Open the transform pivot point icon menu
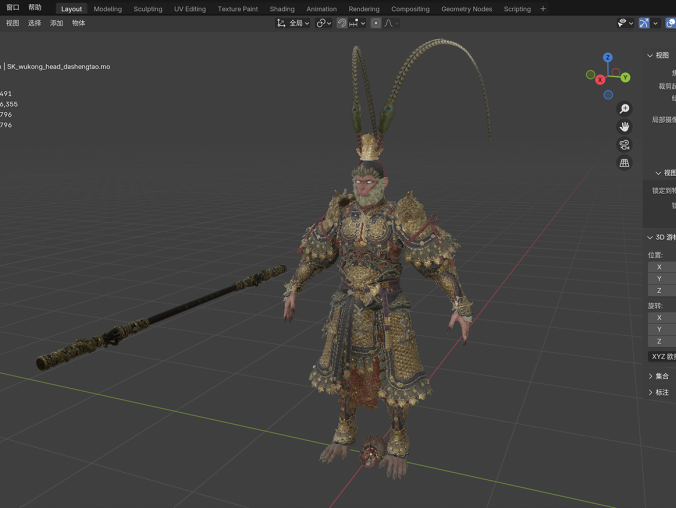Image resolution: width=676 pixels, height=508 pixels. tap(324, 23)
